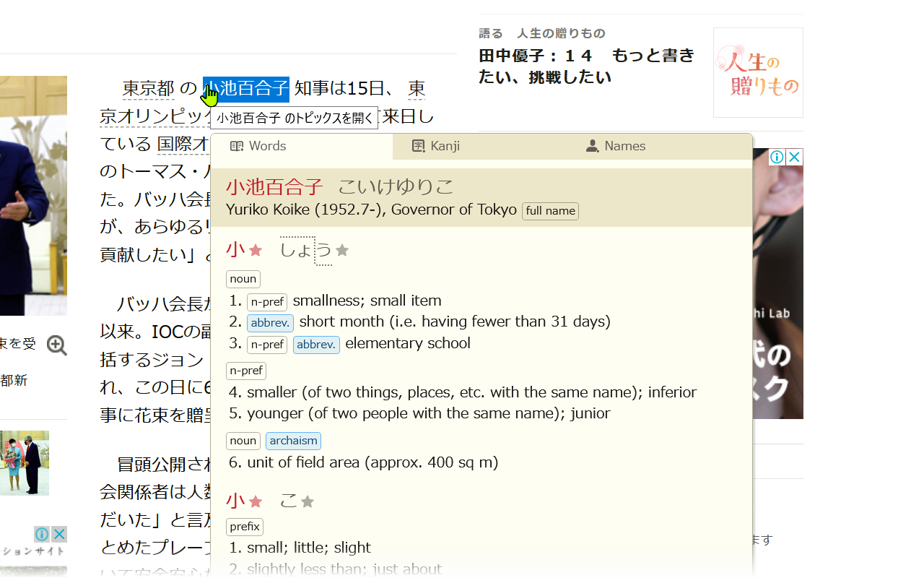The height and width of the screenshot is (578, 924).
Task: Open ad info icon on right advertisement
Action: click(x=777, y=157)
